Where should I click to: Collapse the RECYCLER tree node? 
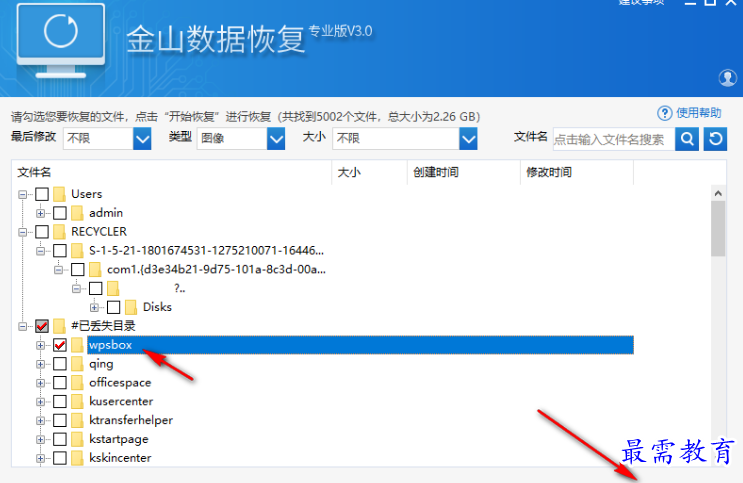pyautogui.click(x=22, y=232)
